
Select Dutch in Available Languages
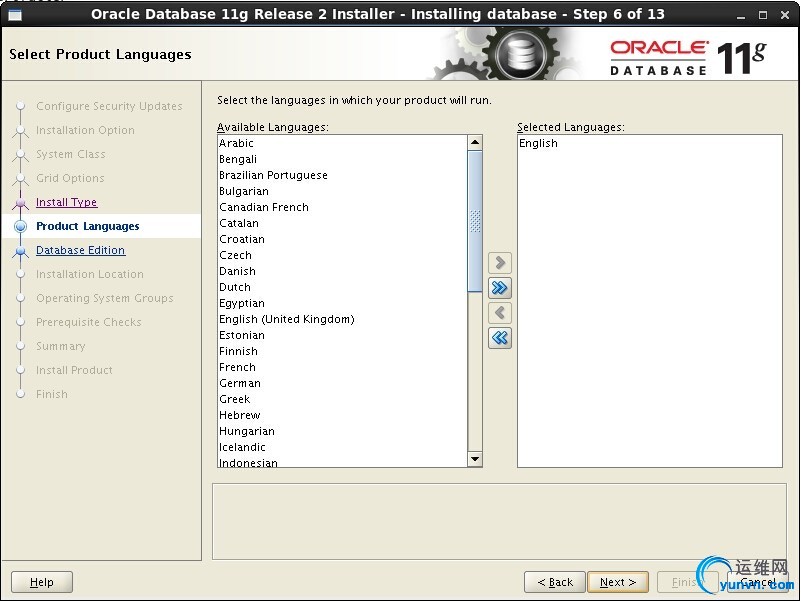point(342,287)
